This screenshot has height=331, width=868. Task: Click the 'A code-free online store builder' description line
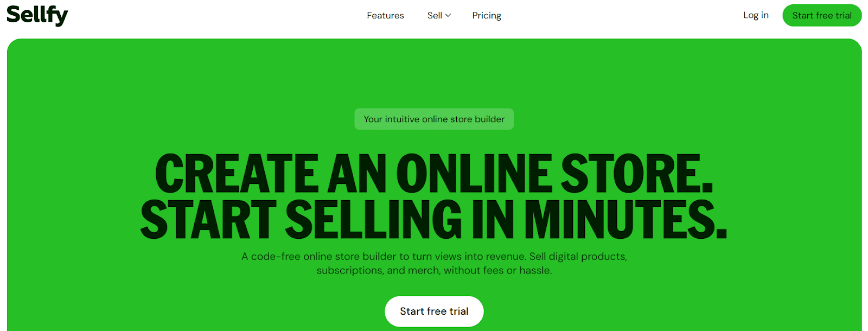434,256
